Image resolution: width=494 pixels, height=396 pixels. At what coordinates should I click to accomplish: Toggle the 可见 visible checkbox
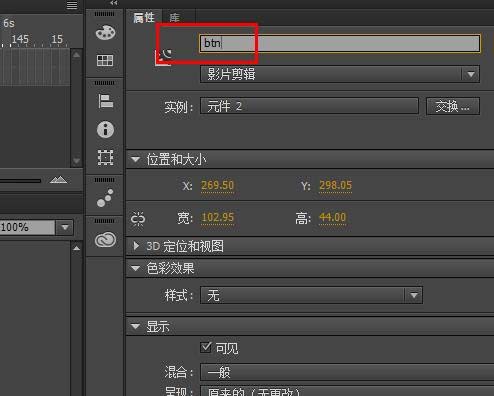click(x=206, y=347)
